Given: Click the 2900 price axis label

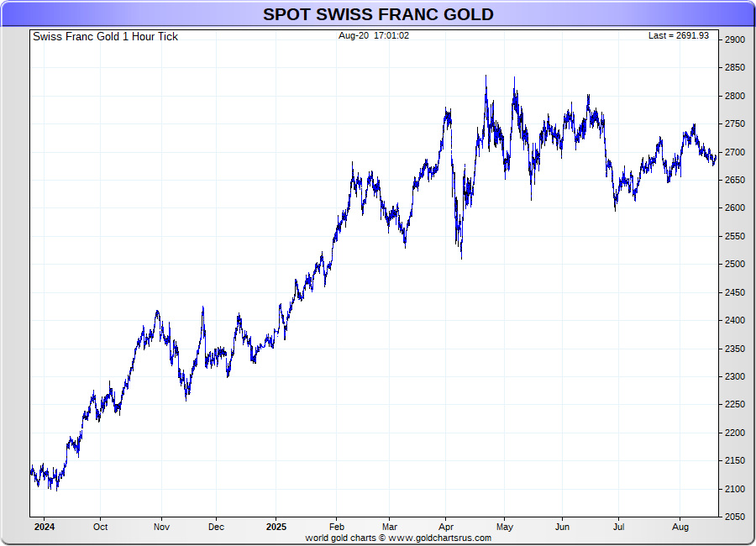Looking at the screenshot, I should [x=735, y=39].
